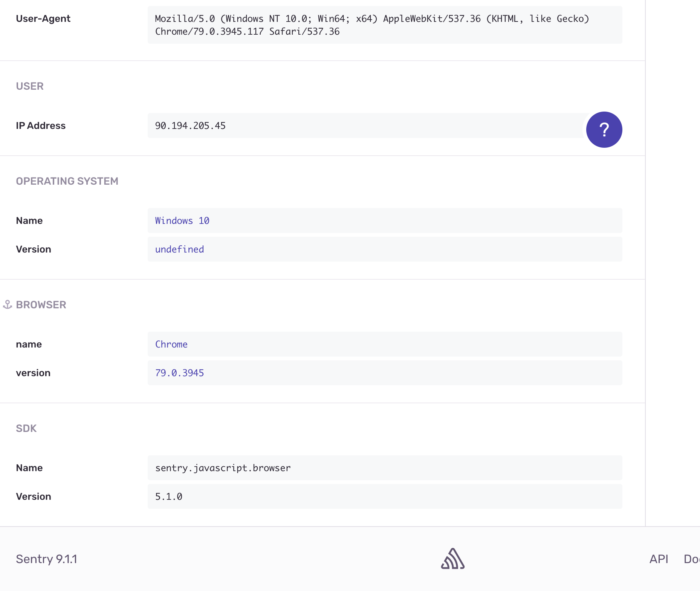Screen dimensions: 700x591
Task: Click the Chrome browser name value
Action: (171, 344)
